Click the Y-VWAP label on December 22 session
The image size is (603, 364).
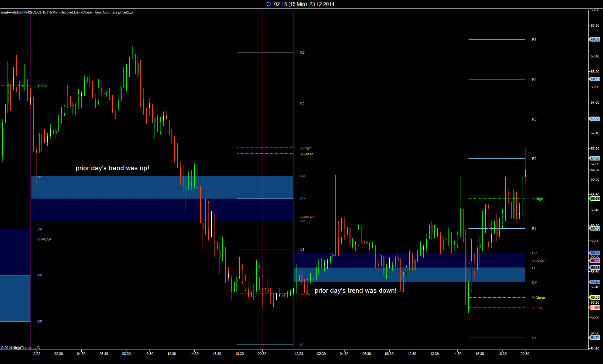(x=44, y=239)
